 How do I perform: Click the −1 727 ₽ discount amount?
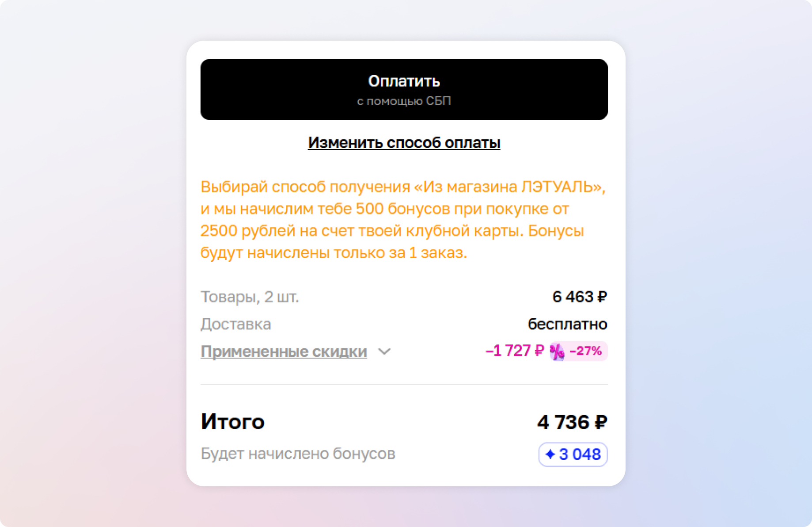pyautogui.click(x=514, y=351)
